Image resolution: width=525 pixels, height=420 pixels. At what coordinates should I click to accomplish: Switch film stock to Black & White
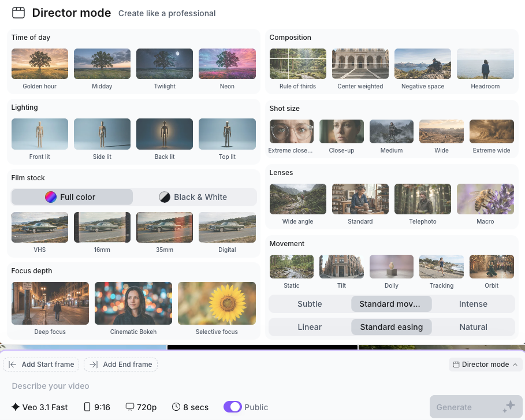tap(193, 197)
